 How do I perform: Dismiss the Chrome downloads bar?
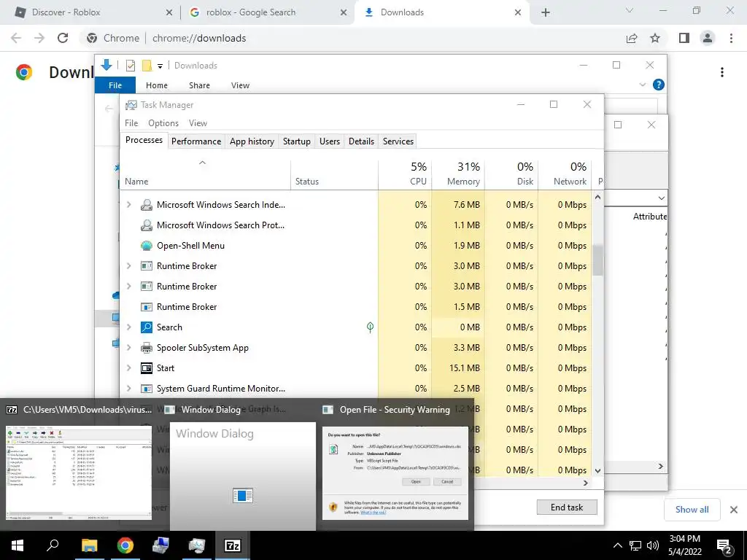(x=734, y=510)
